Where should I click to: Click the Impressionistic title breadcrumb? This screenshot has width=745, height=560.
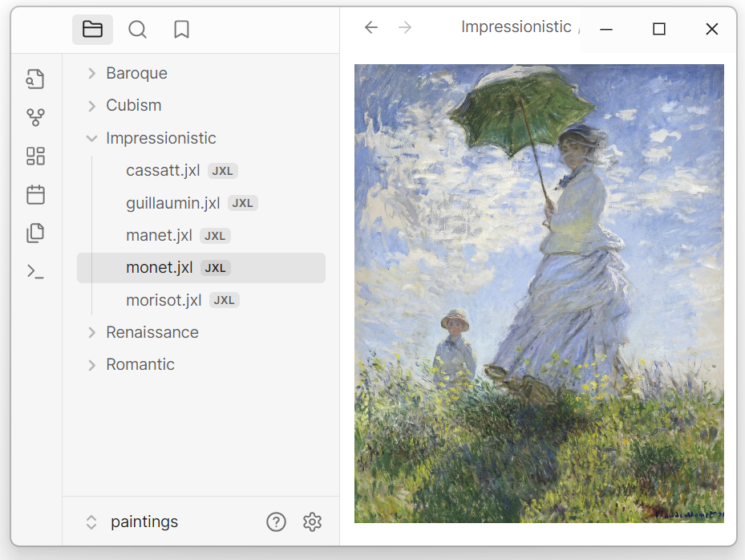coord(516,27)
